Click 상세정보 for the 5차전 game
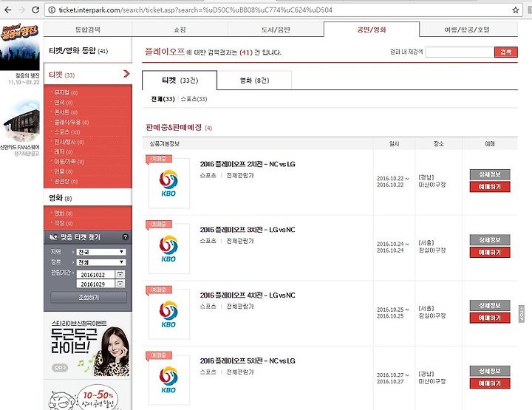Screen dimensions: 532x410 (x=490, y=371)
